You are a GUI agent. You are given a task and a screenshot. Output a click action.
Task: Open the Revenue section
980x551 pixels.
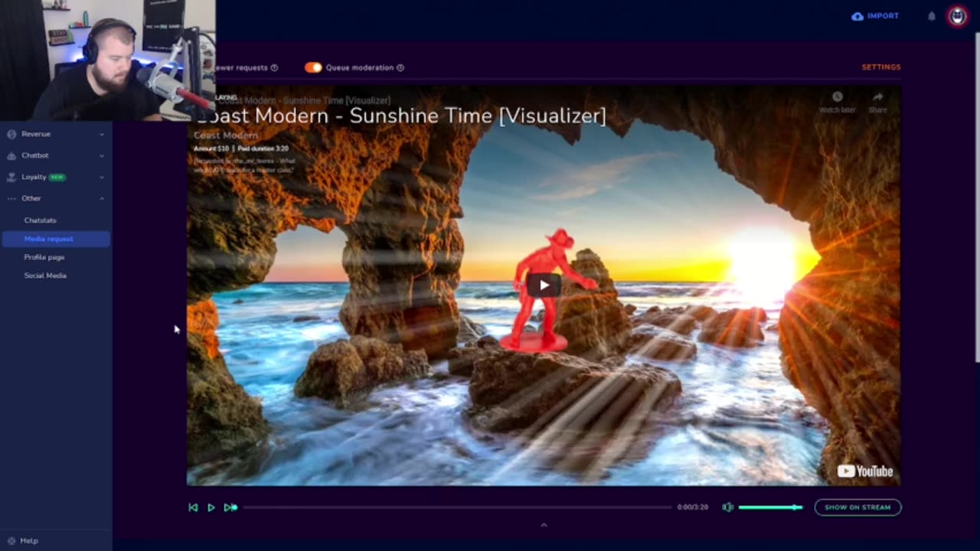[x=36, y=134]
